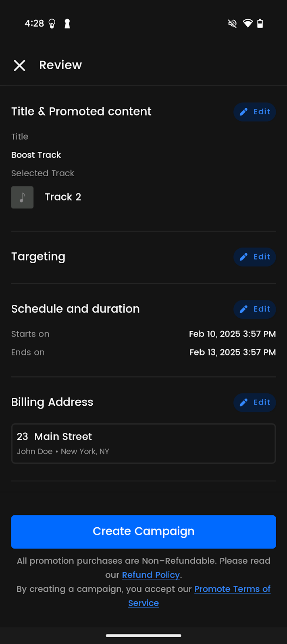Screen dimensions: 287x644
Task: Tap the Wi-Fi status icon
Action: coord(247,24)
